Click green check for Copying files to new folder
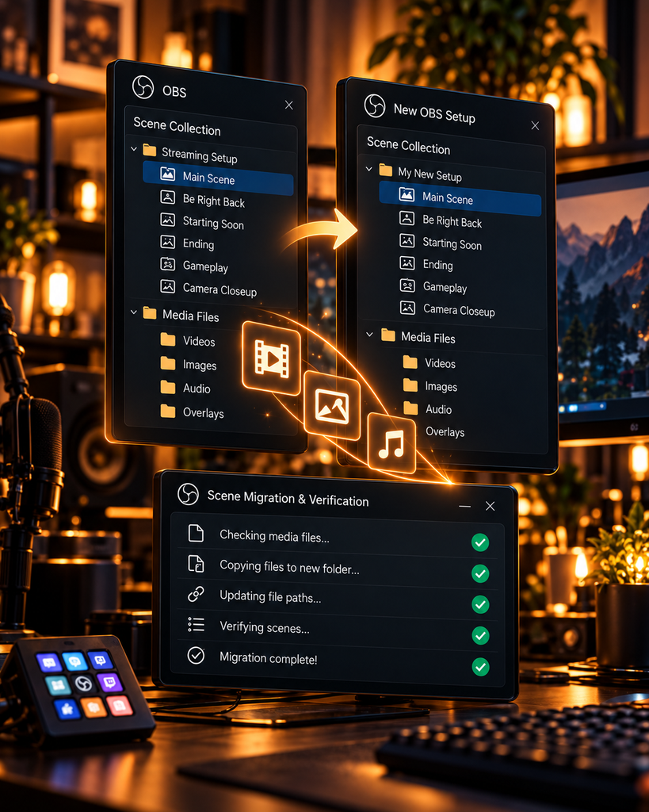Screen dimensions: 649x812 click(480, 573)
